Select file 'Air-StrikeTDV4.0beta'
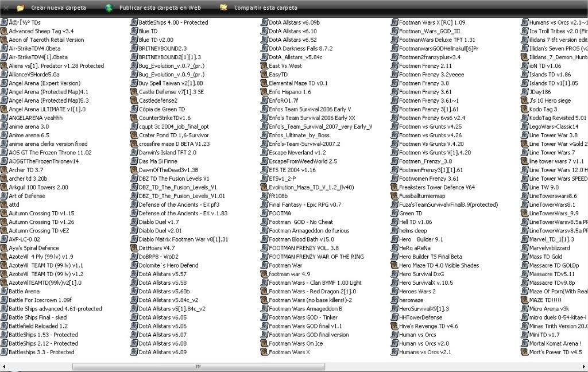The width and height of the screenshot is (588, 372). tap(34, 48)
